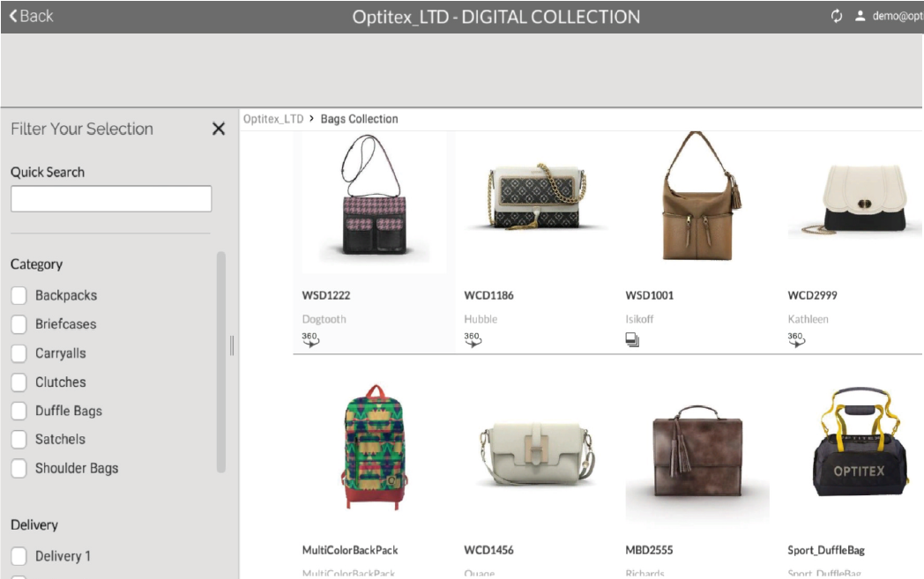The image size is (924, 579).
Task: Open the user account icon
Action: pyautogui.click(x=860, y=16)
